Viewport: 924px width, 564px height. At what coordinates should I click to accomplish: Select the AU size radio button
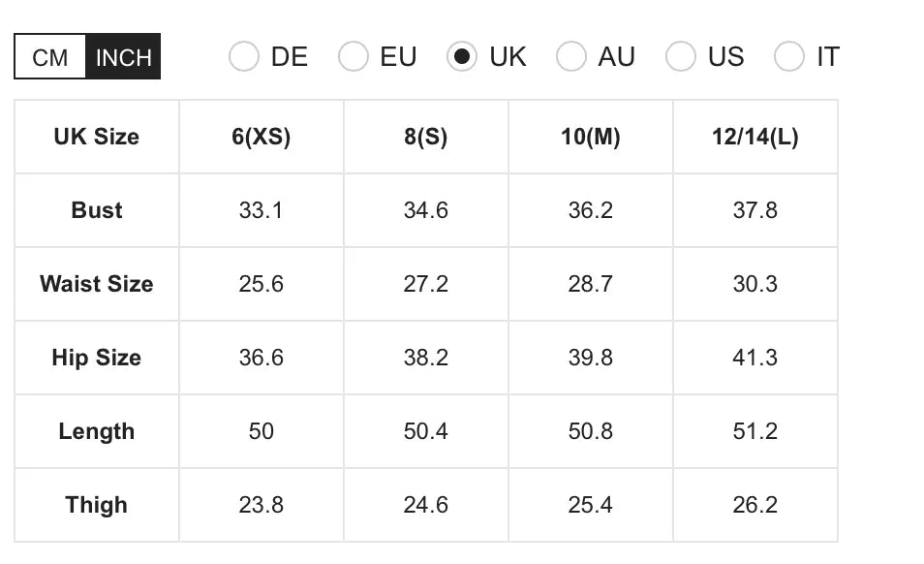click(x=571, y=57)
